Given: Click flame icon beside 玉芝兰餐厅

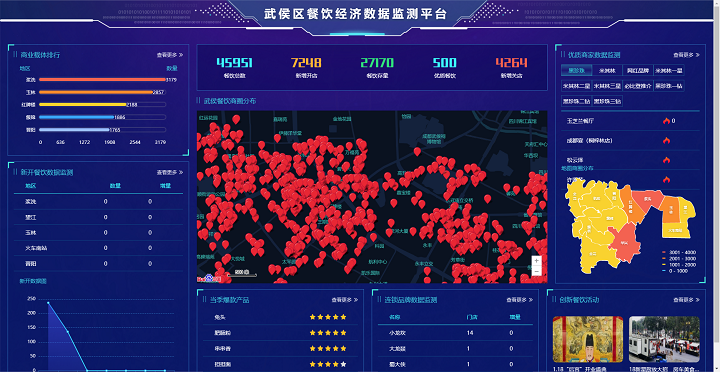Looking at the screenshot, I should [666, 121].
